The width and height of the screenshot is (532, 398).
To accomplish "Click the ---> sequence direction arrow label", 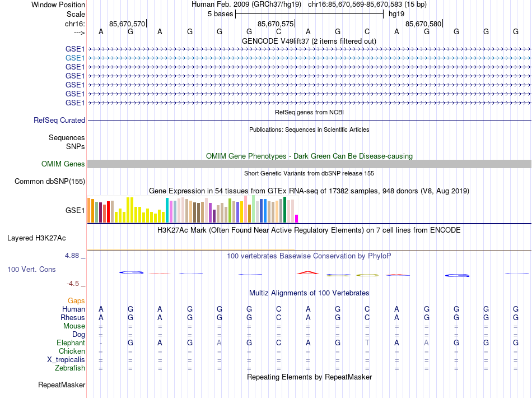I will tap(80, 33).
